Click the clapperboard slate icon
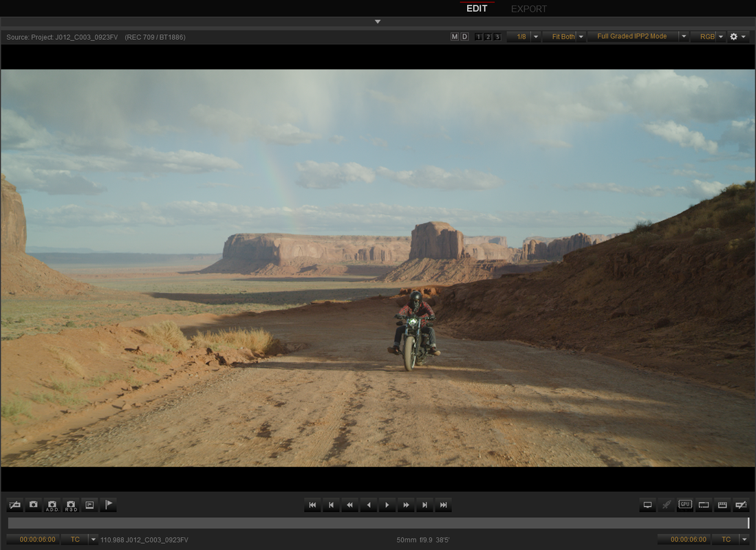The width and height of the screenshot is (756, 550). (722, 505)
